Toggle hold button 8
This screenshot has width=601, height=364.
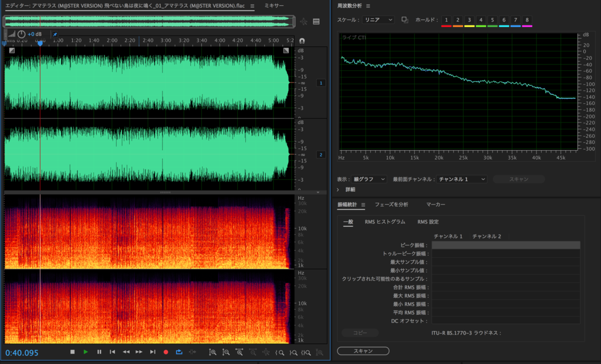(x=527, y=20)
